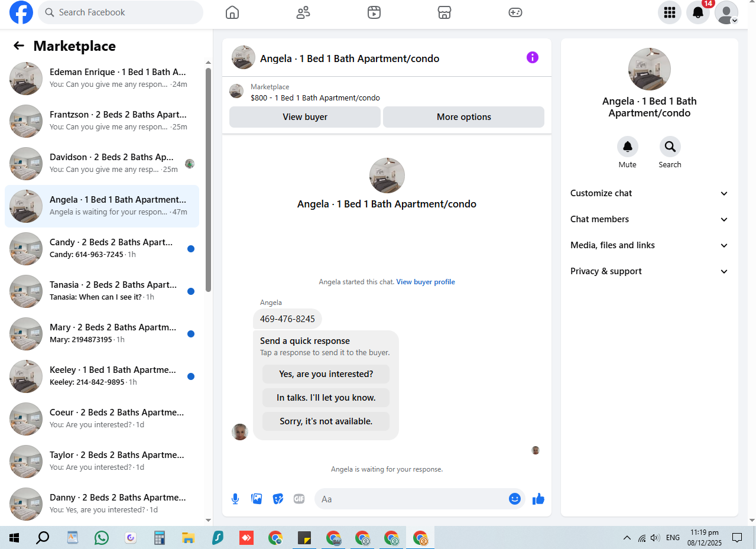Viewport: 756px width, 549px height.
Task: Open notifications bell with 14 badge
Action: pyautogui.click(x=698, y=12)
